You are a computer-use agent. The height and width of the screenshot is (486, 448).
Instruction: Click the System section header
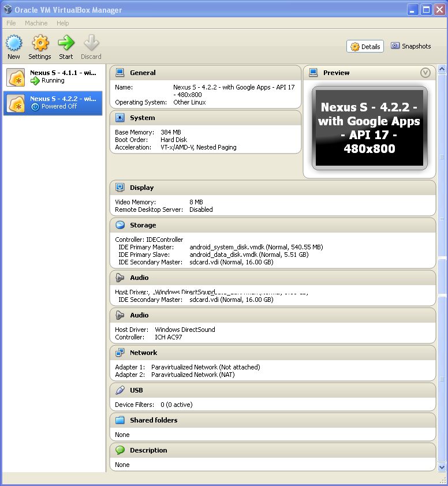click(206, 118)
